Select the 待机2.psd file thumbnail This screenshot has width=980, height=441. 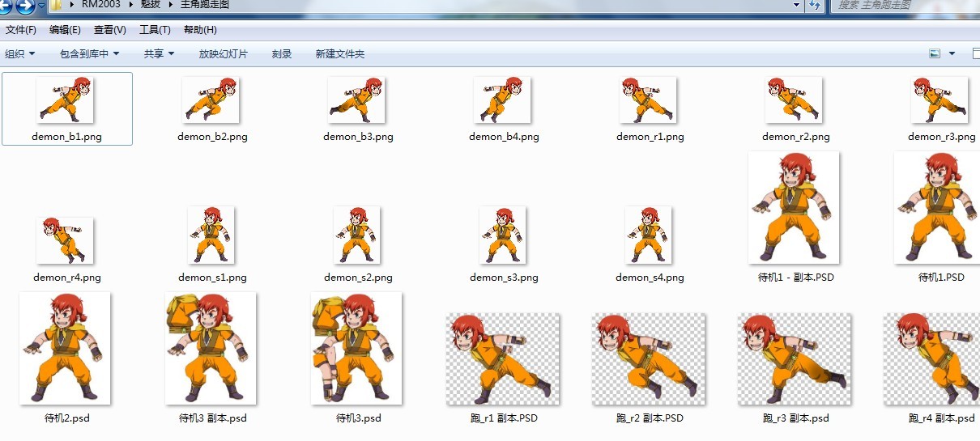(x=66, y=349)
